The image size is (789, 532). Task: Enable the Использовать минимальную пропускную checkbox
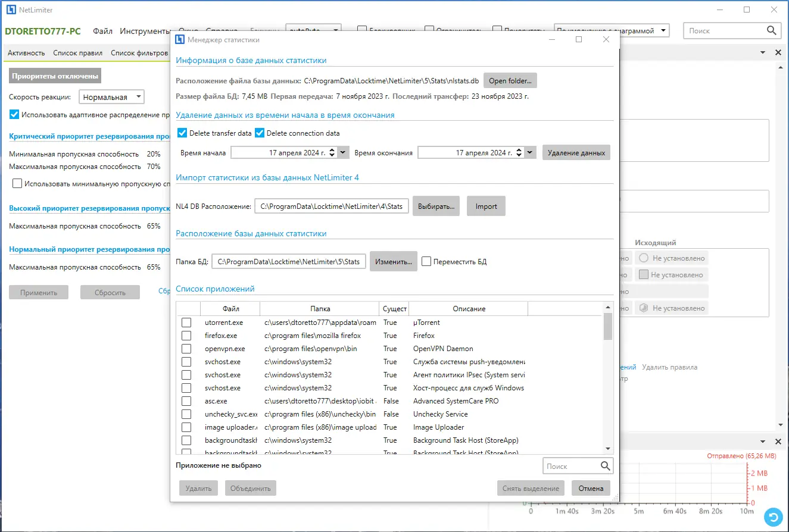tap(17, 184)
